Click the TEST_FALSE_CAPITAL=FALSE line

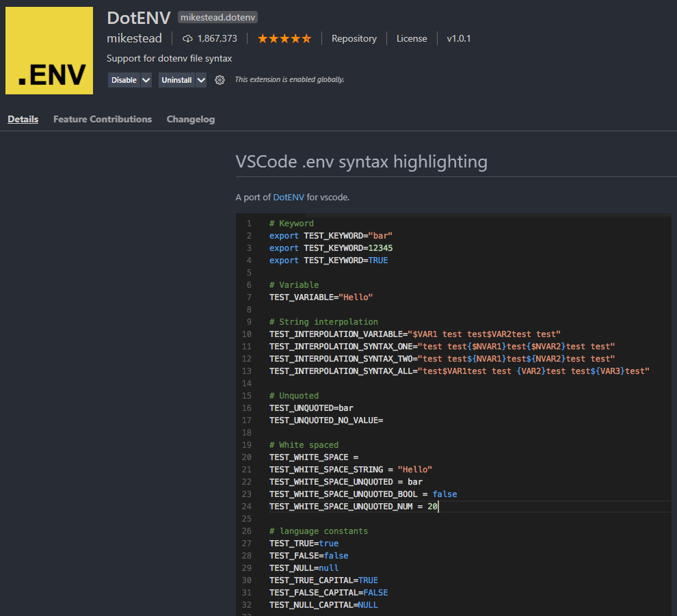click(328, 592)
